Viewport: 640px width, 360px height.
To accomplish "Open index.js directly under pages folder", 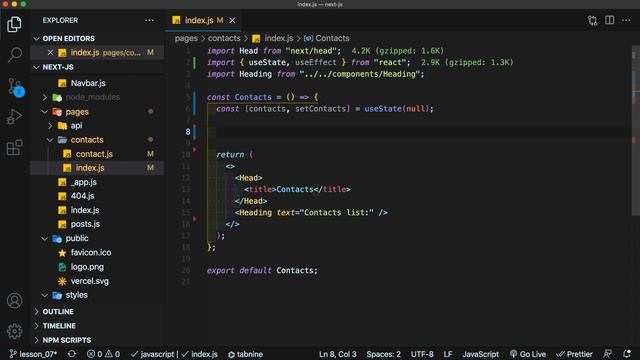I will (84, 210).
